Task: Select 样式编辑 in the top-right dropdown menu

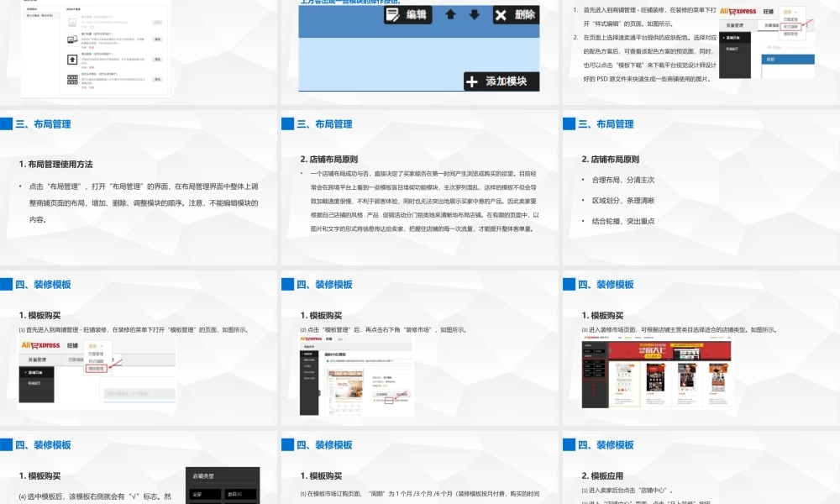Action: 790,26
